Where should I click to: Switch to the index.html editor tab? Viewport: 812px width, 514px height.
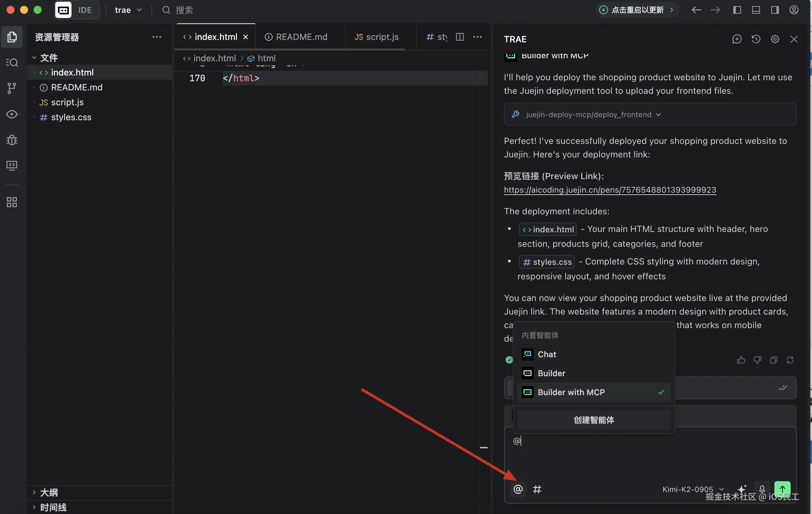[x=215, y=37]
